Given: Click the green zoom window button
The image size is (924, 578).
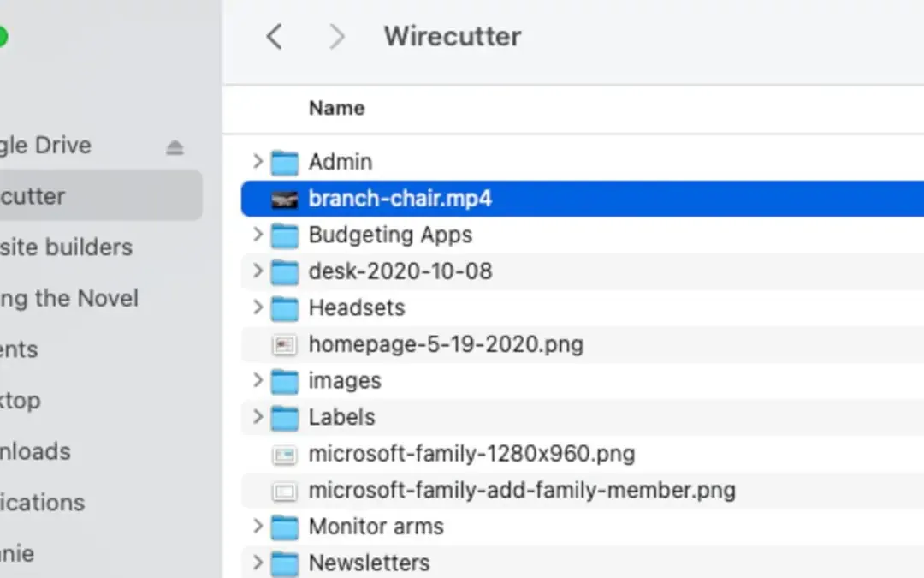Looking at the screenshot, I should coord(2,36).
